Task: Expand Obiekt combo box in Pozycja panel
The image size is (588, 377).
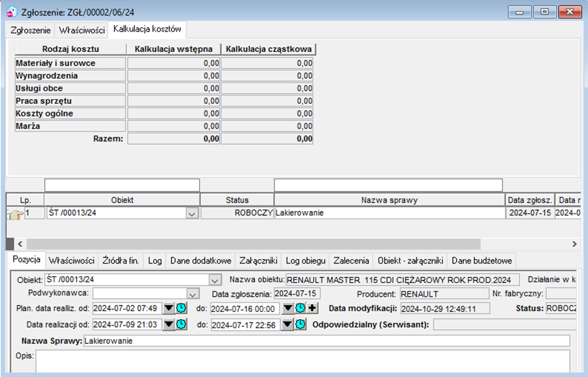Action: 215,280
